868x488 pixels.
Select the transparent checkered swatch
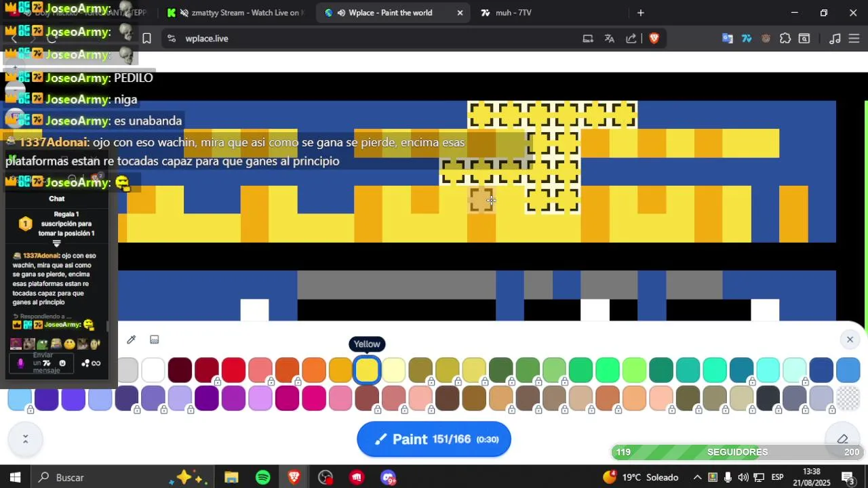(x=848, y=399)
